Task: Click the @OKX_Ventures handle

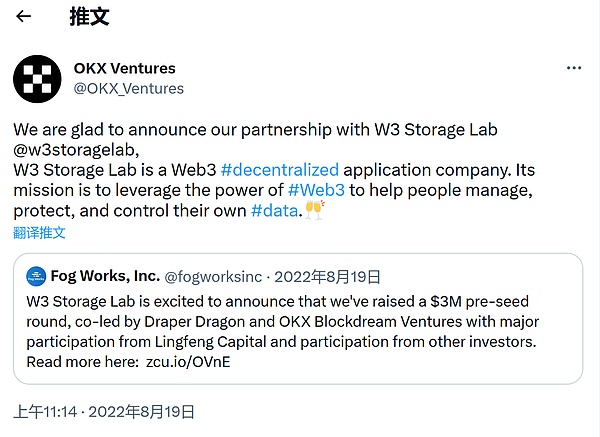Action: pyautogui.click(x=128, y=88)
